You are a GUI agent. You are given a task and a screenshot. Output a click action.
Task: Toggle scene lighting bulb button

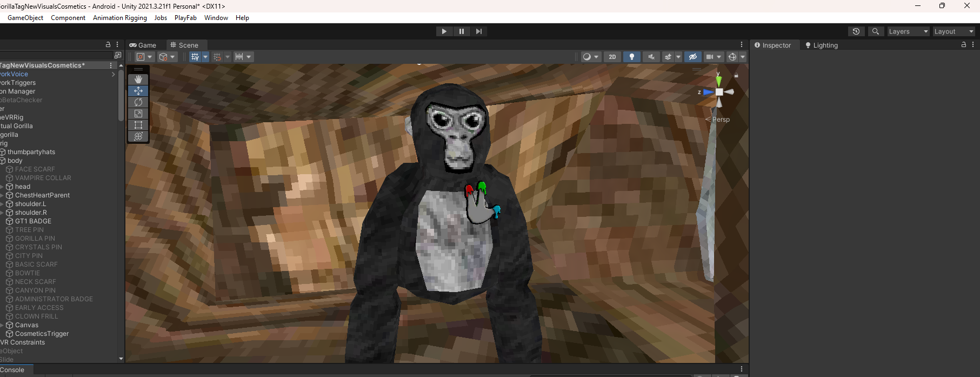632,57
